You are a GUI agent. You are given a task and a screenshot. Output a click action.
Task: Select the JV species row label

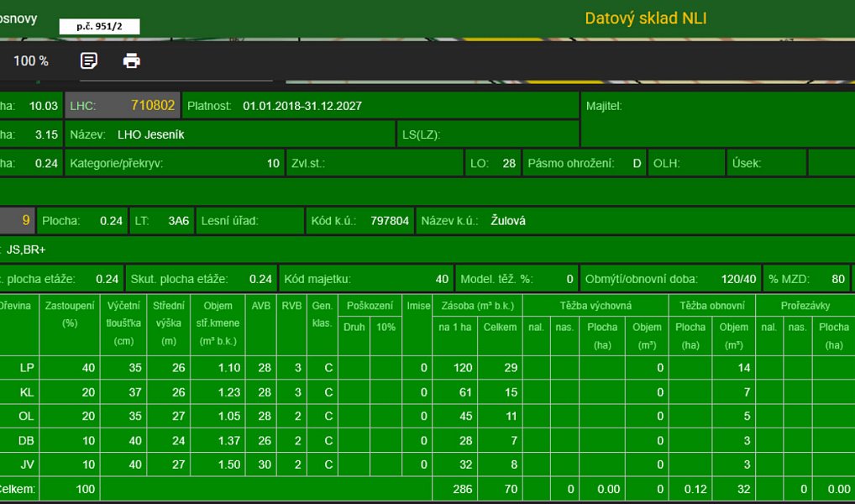tap(27, 465)
